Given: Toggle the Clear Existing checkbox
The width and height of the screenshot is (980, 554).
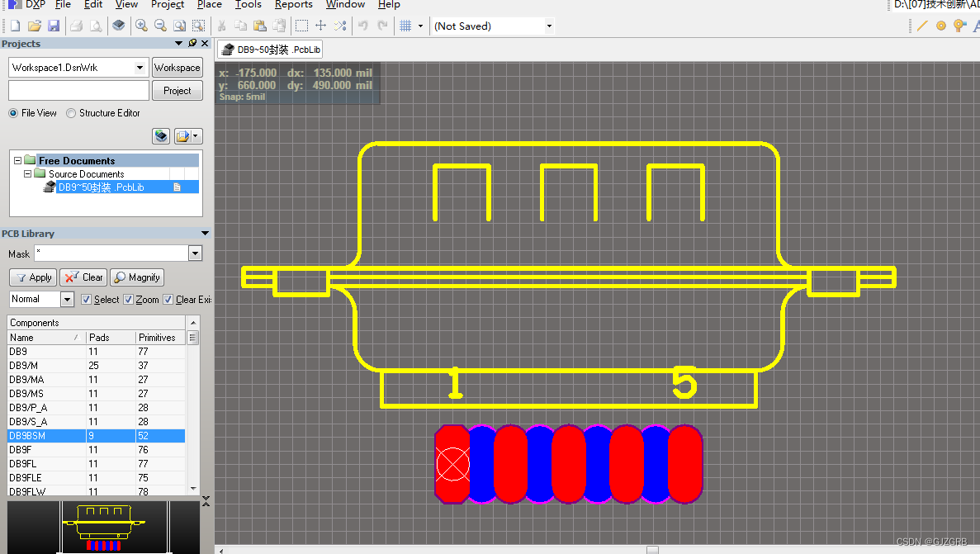Looking at the screenshot, I should [168, 300].
